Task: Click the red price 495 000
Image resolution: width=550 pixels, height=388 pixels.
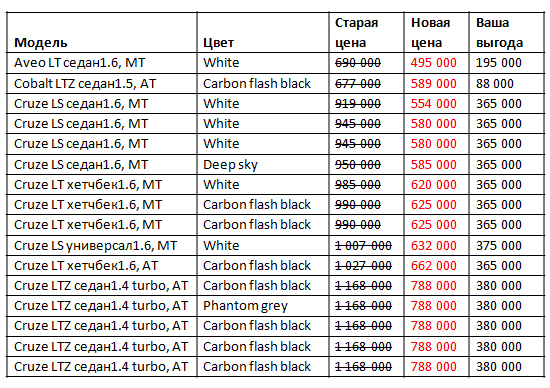Action: (434, 63)
